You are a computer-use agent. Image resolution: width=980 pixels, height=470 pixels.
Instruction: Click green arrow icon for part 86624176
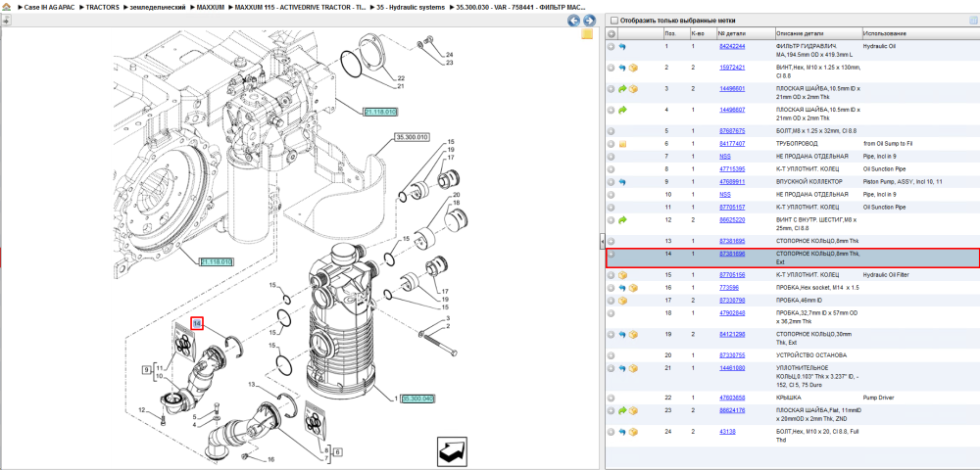pyautogui.click(x=622, y=410)
